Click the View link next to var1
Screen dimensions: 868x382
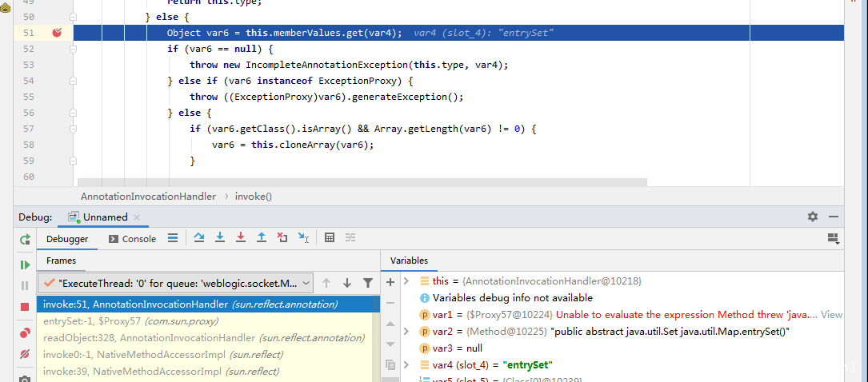point(831,315)
